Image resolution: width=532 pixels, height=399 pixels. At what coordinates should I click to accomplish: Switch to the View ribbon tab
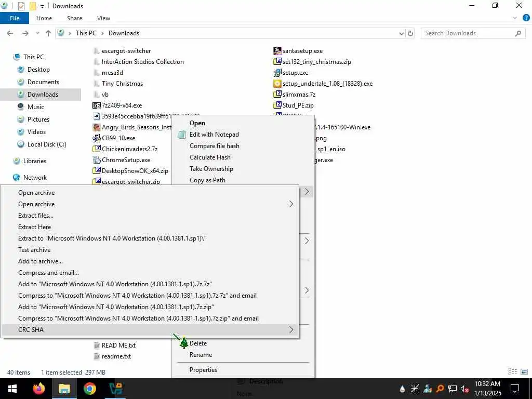coord(103,18)
